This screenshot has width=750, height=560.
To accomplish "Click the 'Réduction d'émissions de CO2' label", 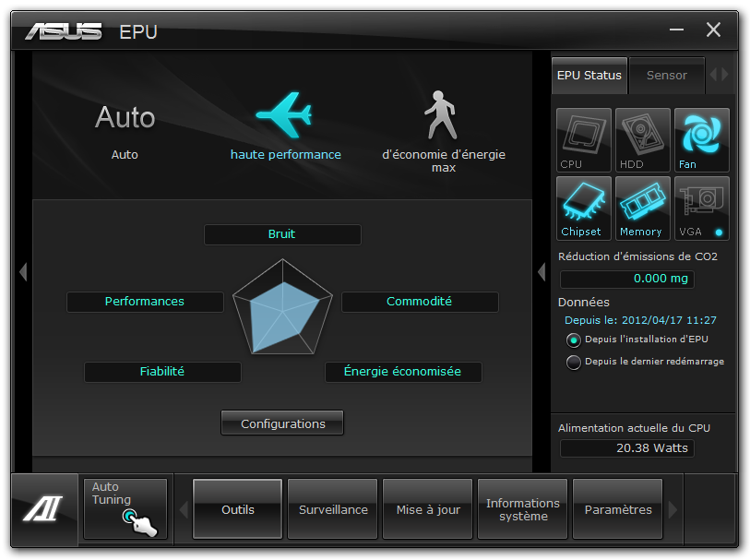I will [637, 256].
